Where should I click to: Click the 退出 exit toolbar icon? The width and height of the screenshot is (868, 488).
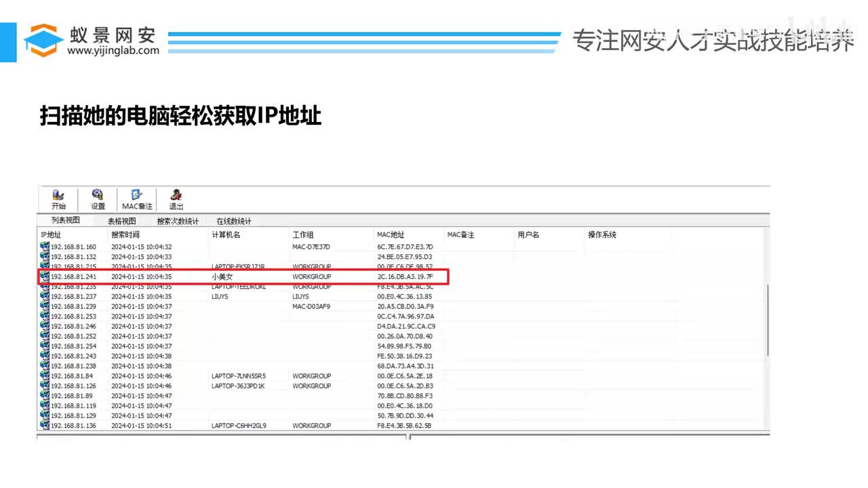(176, 200)
